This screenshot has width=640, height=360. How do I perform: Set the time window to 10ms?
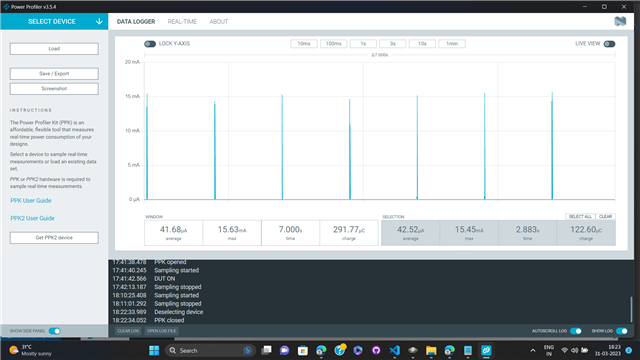tap(304, 44)
